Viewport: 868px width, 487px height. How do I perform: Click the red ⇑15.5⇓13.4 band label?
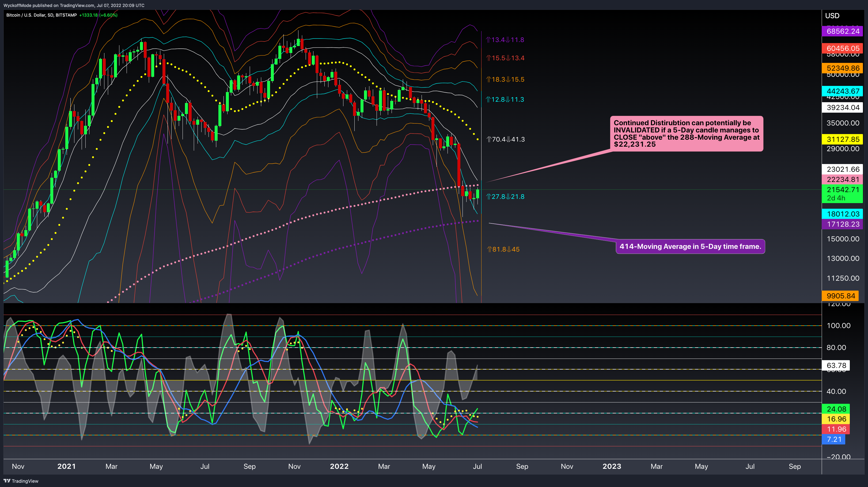pos(505,58)
